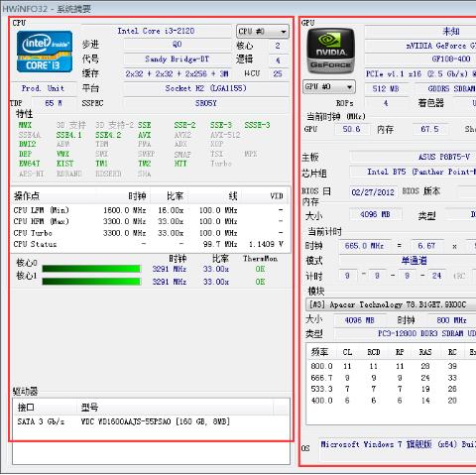
Task: Click the core count value 2
Action: click(278, 46)
